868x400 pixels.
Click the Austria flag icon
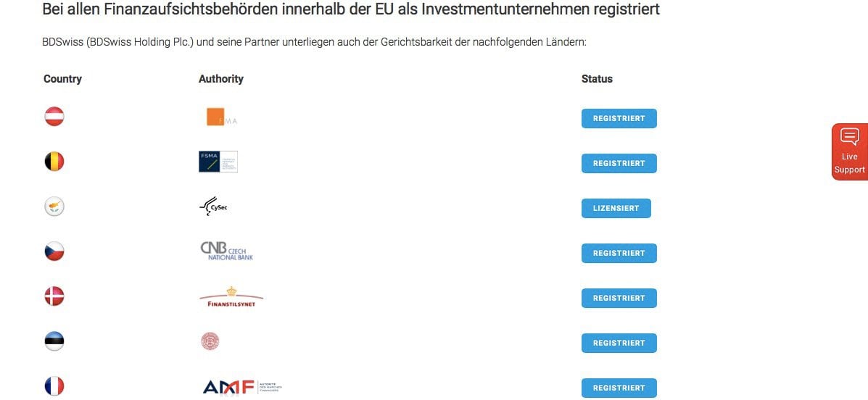point(54,117)
